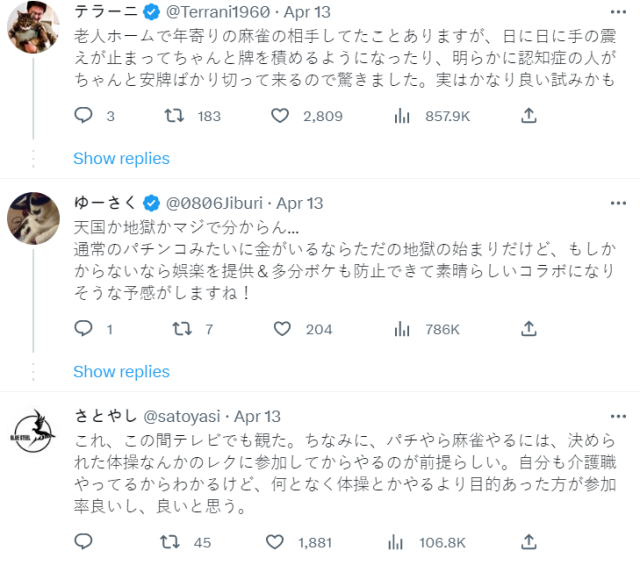Viewport: 640px width, 565px height.
Task: Open @satoyasi profile handle
Action: 188,416
